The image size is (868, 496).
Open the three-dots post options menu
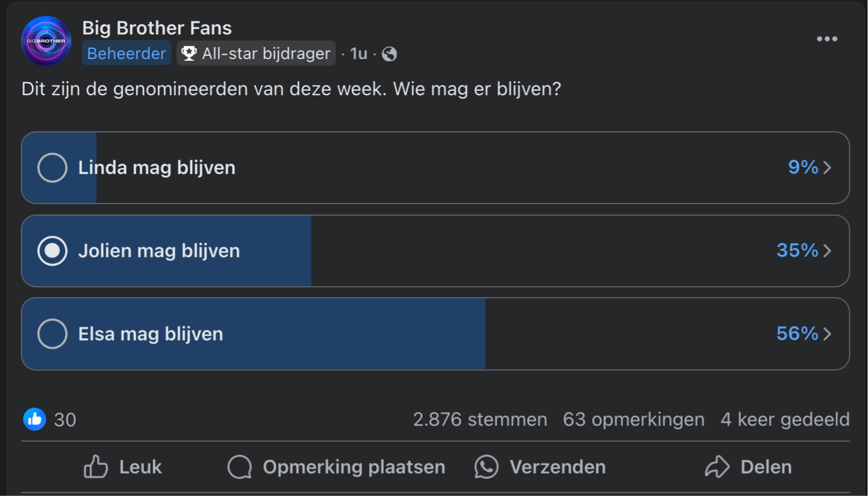click(827, 39)
